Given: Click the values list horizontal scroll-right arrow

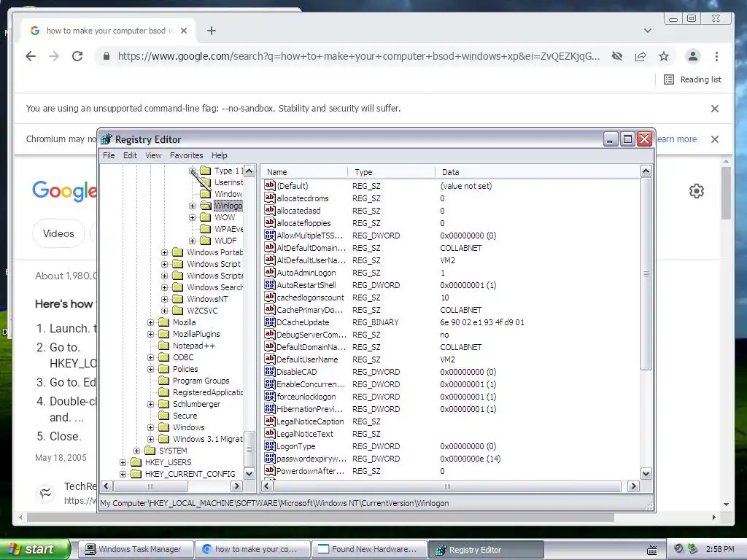Looking at the screenshot, I should [633, 486].
